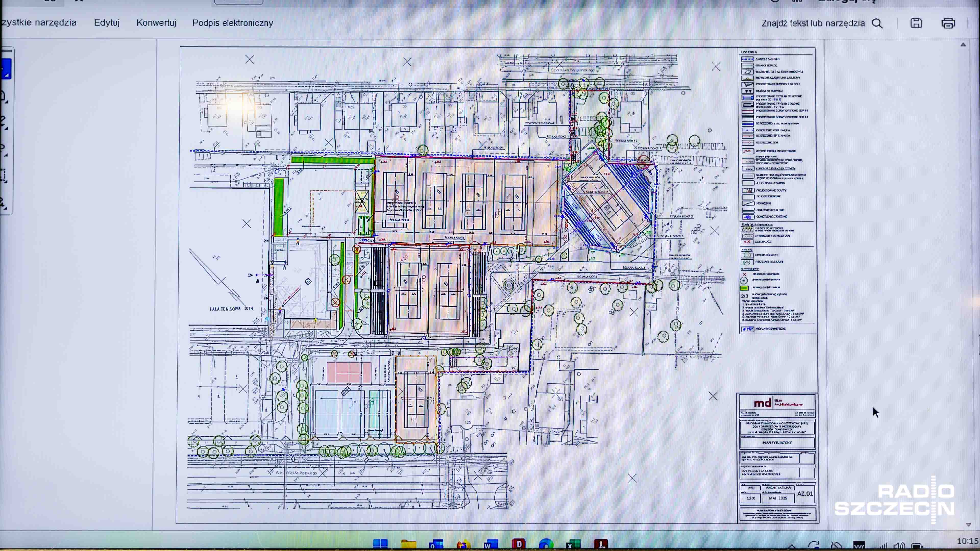
Task: Choose the dashed rectangle text box tool
Action: click(3, 176)
